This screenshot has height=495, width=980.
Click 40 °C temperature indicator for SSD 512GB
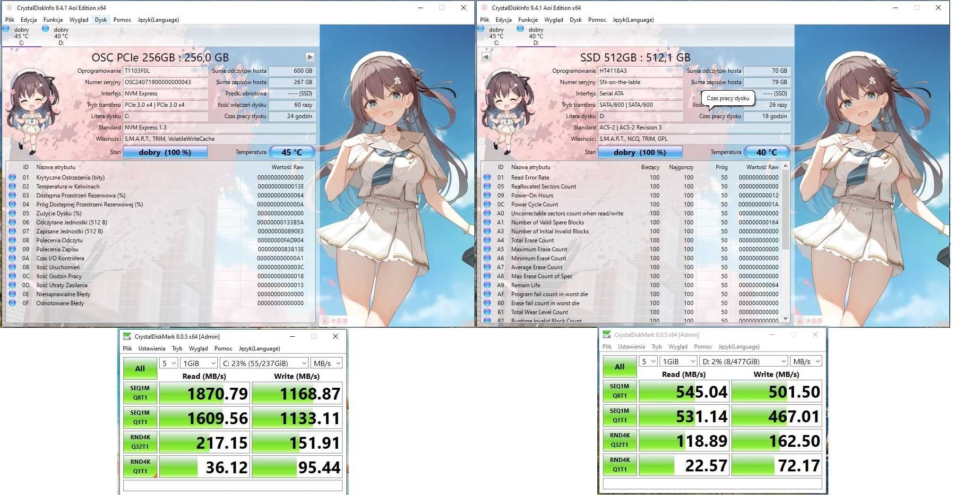(766, 152)
